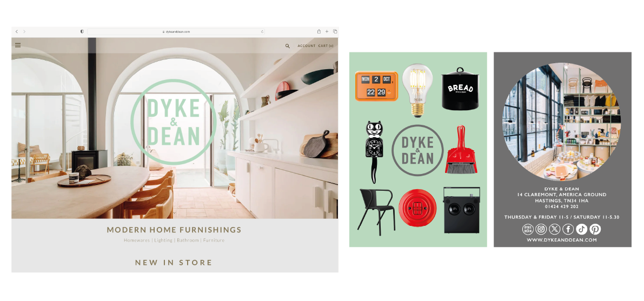Click the small Dyke & Dean icon in the social row
Viewport: 644px width, 301px height.
tap(528, 229)
